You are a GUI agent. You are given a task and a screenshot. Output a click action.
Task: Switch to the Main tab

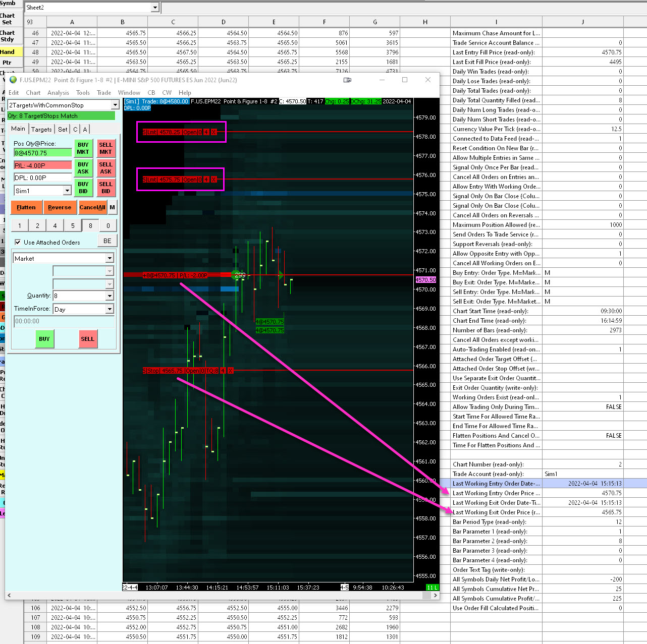click(x=18, y=129)
